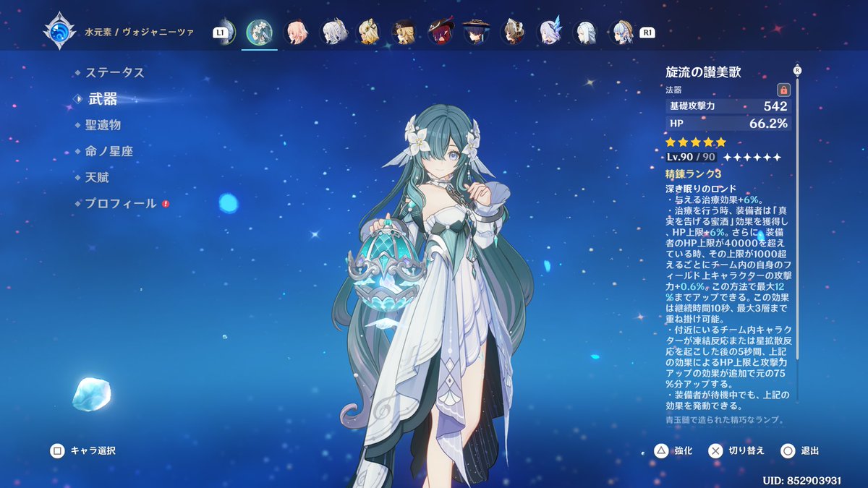
Task: Click the R1 next character button
Action: (x=647, y=33)
